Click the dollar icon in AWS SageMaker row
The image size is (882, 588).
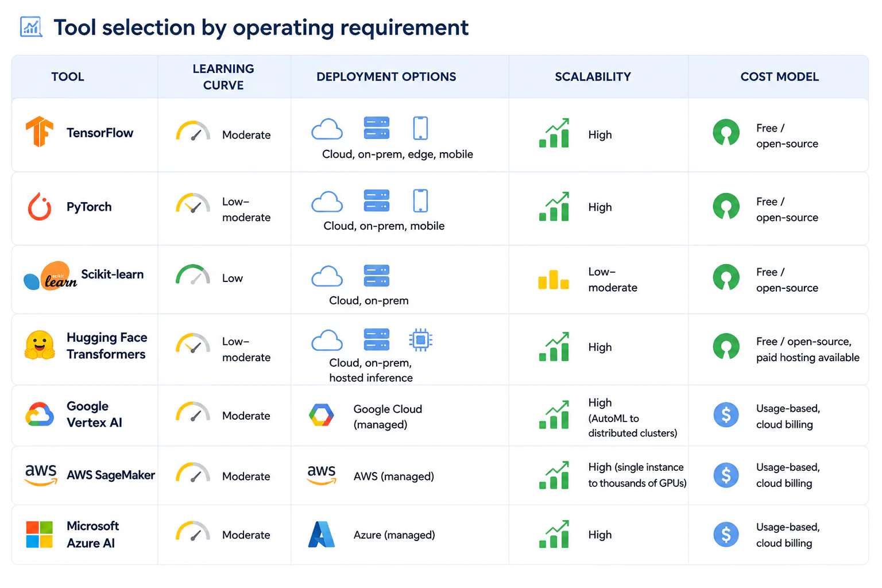click(726, 474)
